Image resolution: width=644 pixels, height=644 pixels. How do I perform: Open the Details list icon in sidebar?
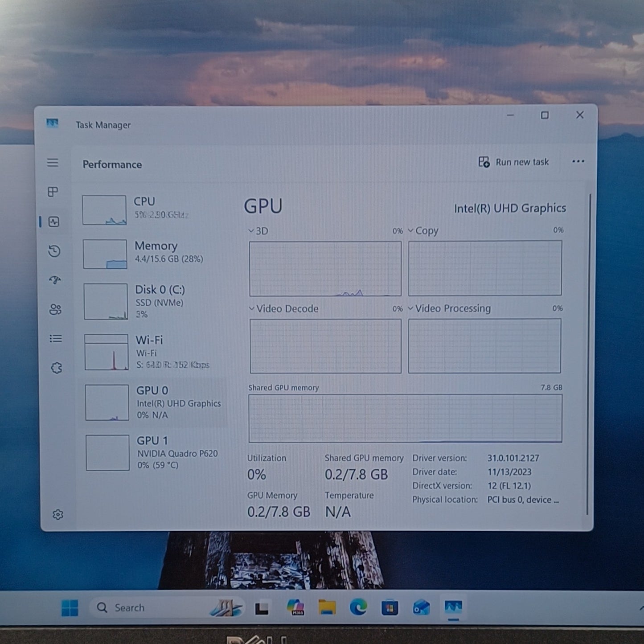click(x=56, y=339)
